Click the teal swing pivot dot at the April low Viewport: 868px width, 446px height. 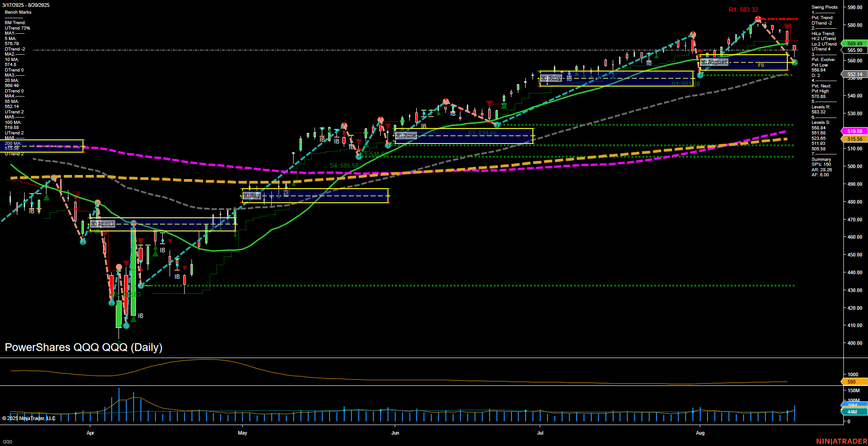pyautogui.click(x=126, y=326)
